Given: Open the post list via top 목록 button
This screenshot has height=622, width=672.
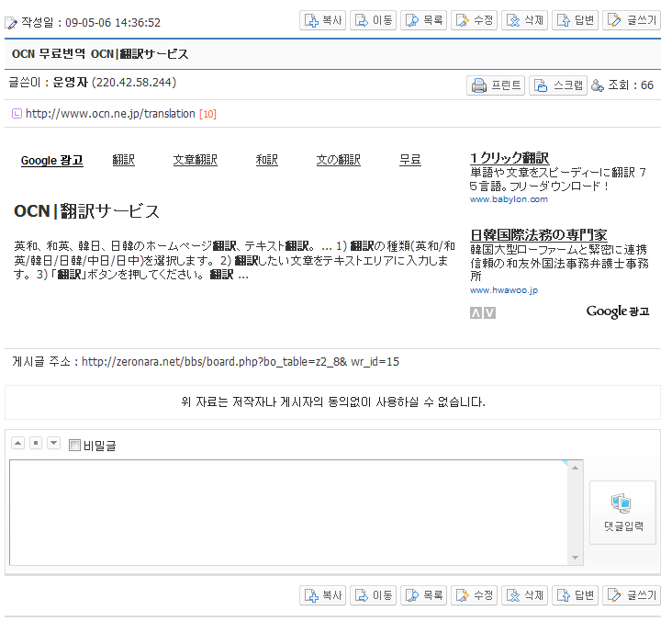Looking at the screenshot, I should 424,20.
